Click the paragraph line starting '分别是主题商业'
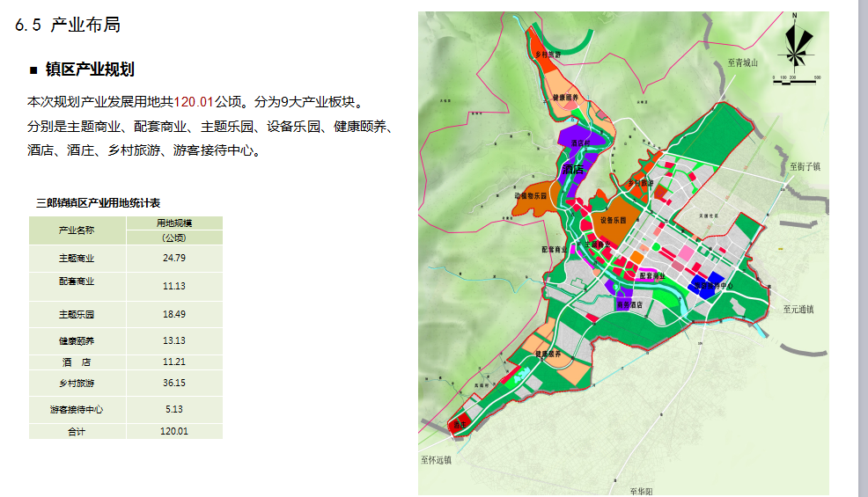The image size is (868, 497). [x=210, y=127]
